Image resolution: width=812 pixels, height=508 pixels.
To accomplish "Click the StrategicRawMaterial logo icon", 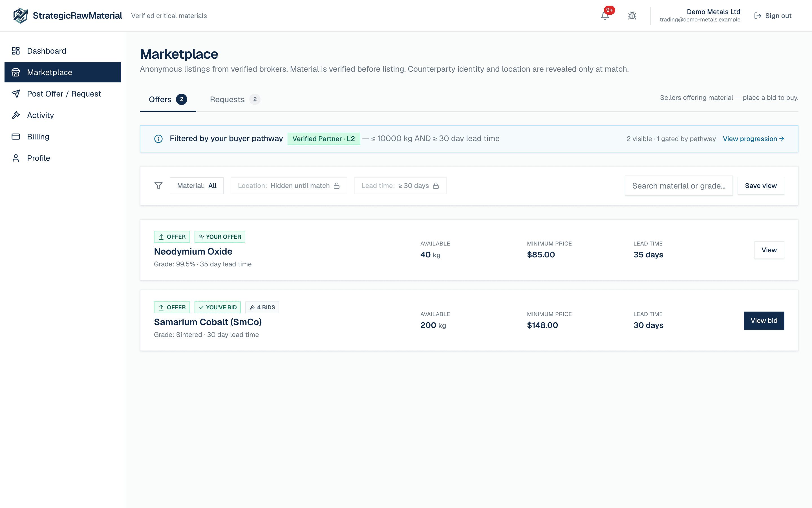I will pyautogui.click(x=21, y=16).
